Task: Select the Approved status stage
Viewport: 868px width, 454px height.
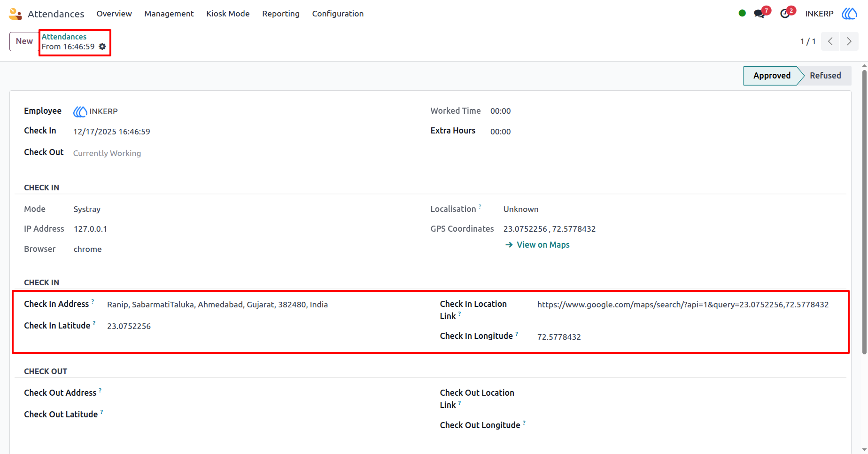Action: coord(772,76)
